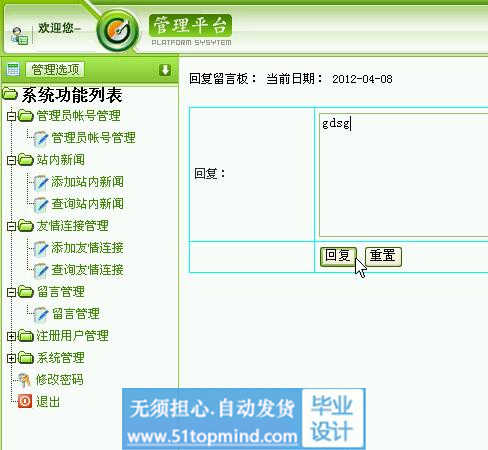Collapse the 友情连接管理 folder node
Viewport: 488px width, 450px height.
coord(11,226)
